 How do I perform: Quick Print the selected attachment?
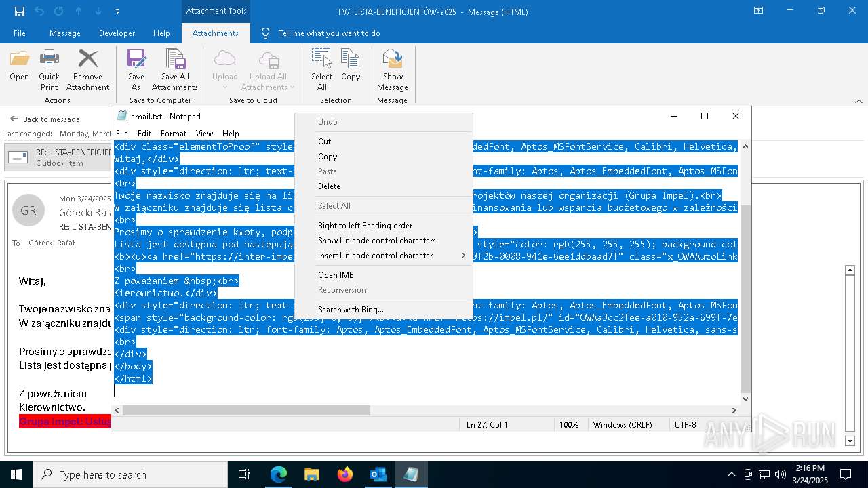pyautogui.click(x=49, y=70)
